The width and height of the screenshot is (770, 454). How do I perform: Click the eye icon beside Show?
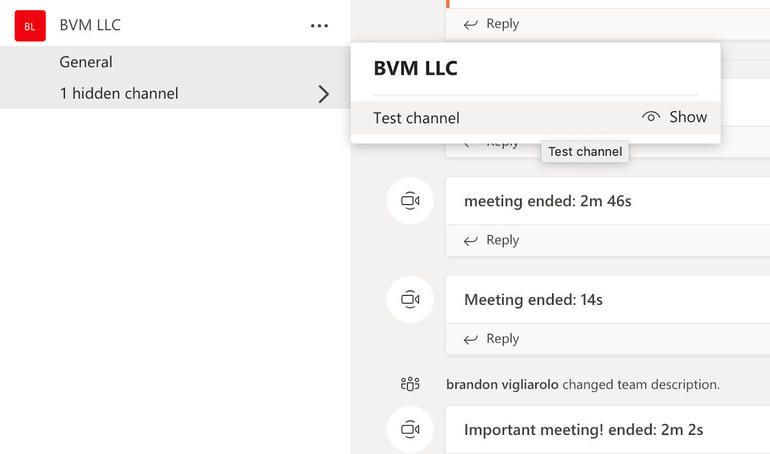[651, 117]
